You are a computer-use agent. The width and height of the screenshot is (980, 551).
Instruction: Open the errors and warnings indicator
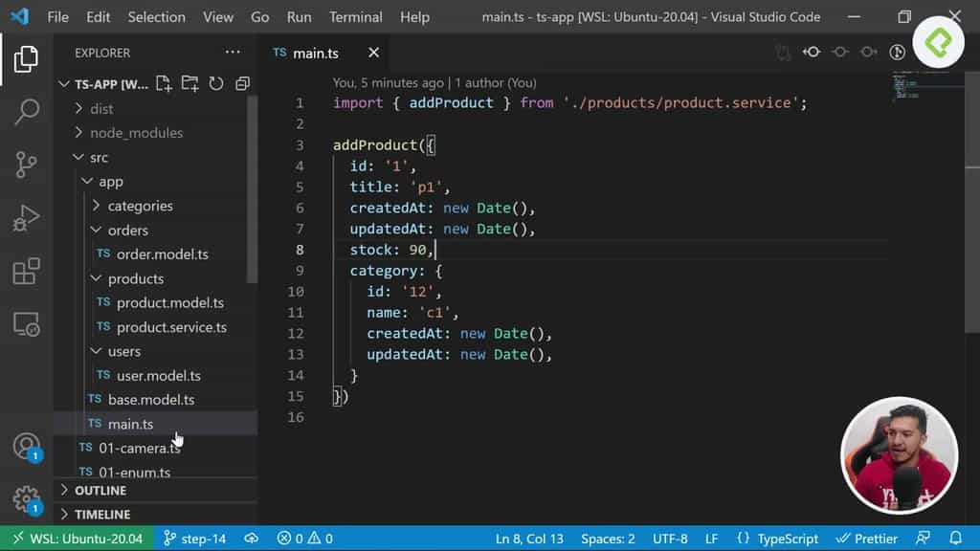[302, 538]
